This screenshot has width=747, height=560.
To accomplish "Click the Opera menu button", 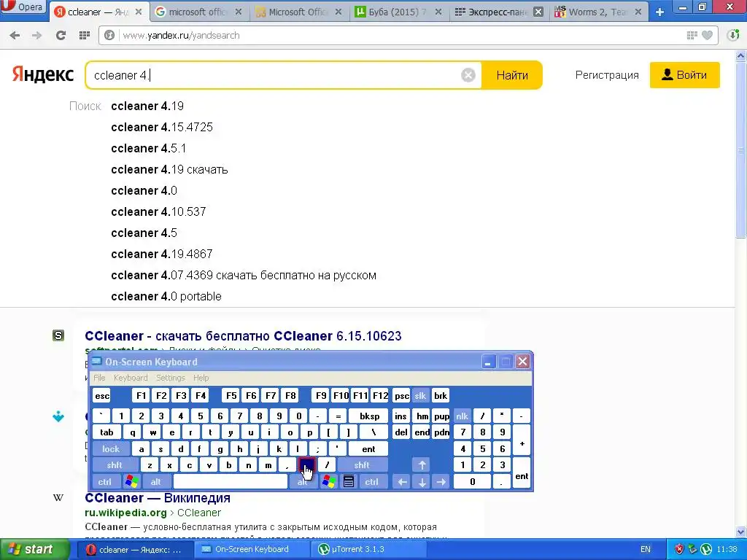I will (23, 7).
